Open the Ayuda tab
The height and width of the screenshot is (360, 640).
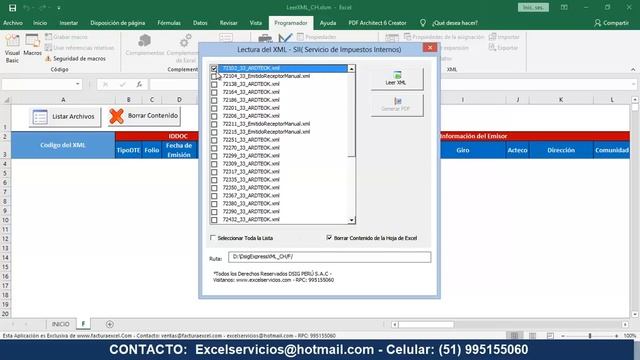pos(328,23)
